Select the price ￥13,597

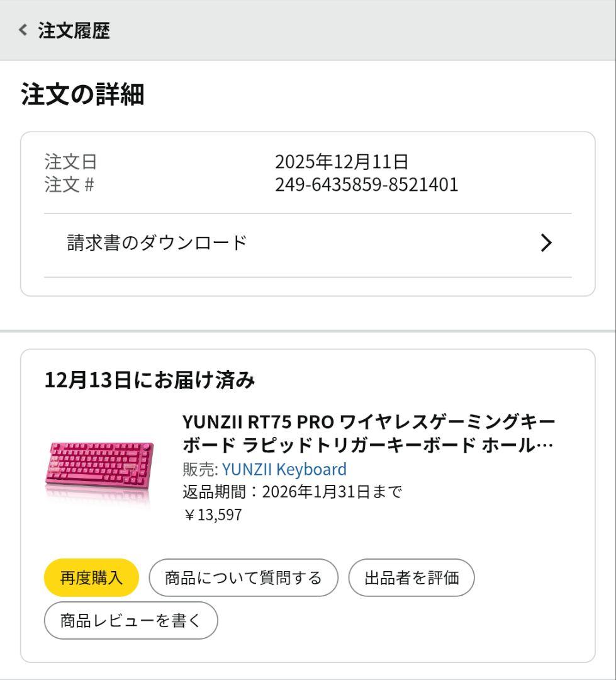(x=213, y=514)
